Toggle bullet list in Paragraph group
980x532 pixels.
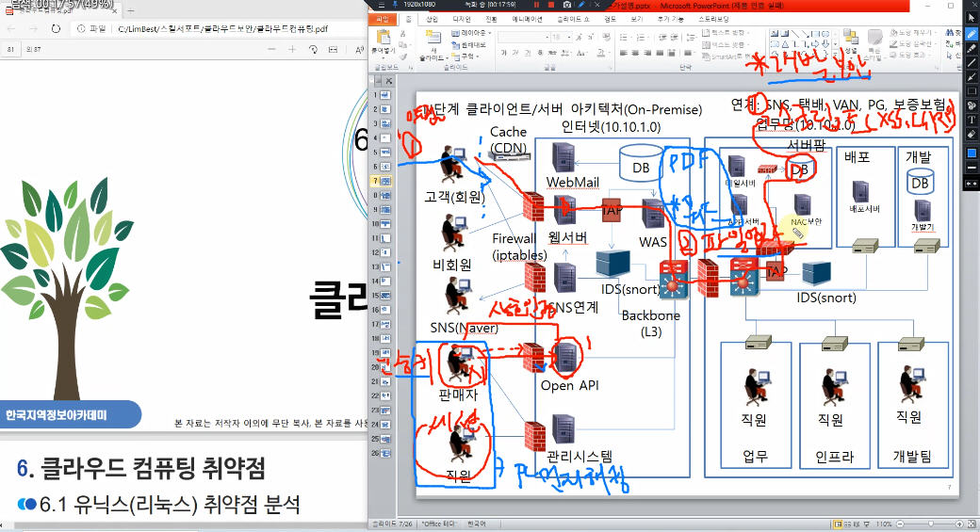tap(625, 37)
